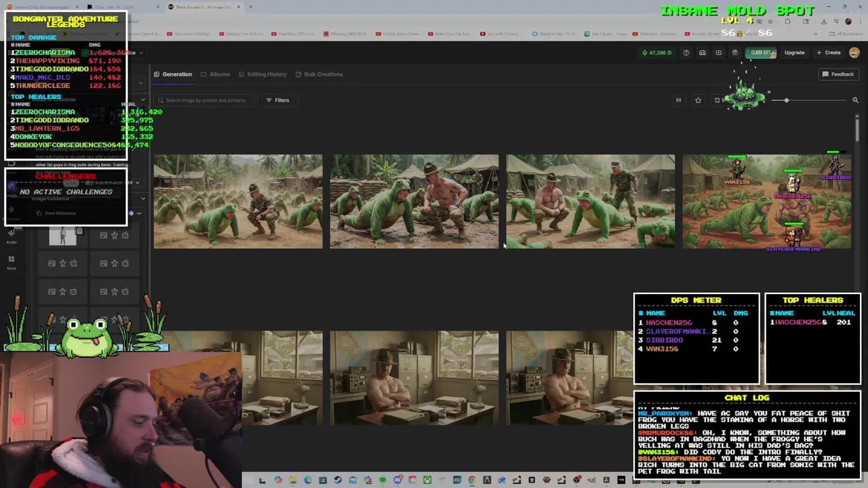Open the Feedback button
The image size is (868, 488).
point(838,74)
